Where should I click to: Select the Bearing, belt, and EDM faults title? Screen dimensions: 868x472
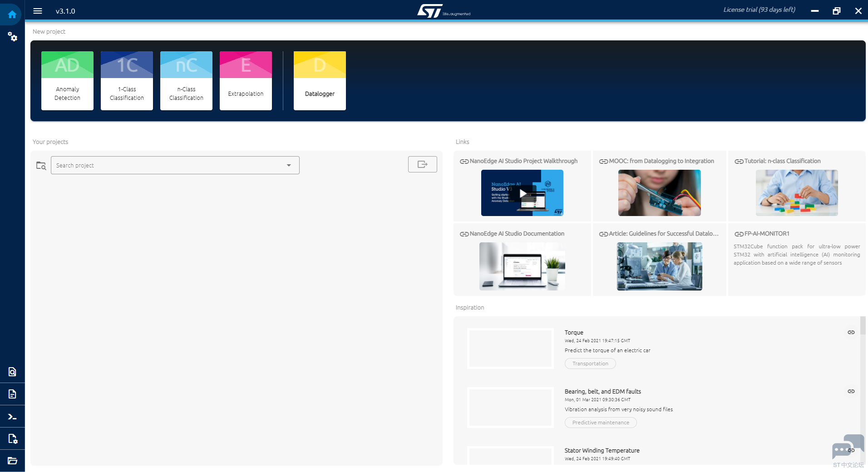[x=603, y=392]
